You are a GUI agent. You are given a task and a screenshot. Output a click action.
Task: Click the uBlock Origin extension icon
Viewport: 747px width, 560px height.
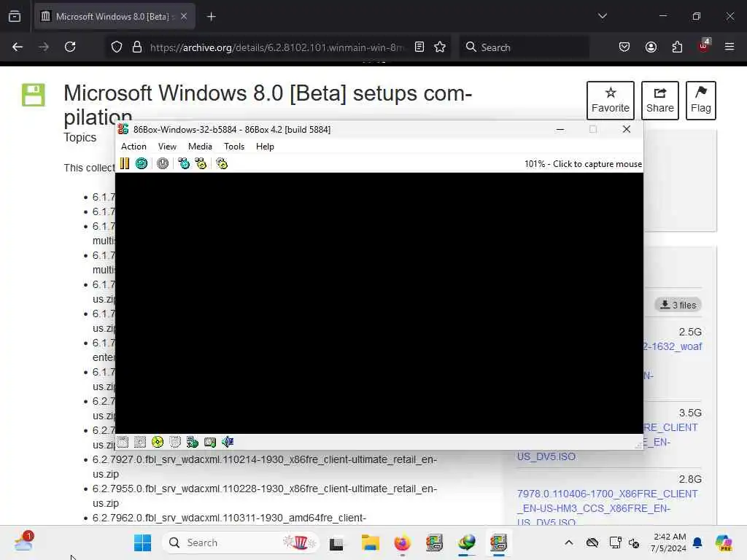[704, 46]
